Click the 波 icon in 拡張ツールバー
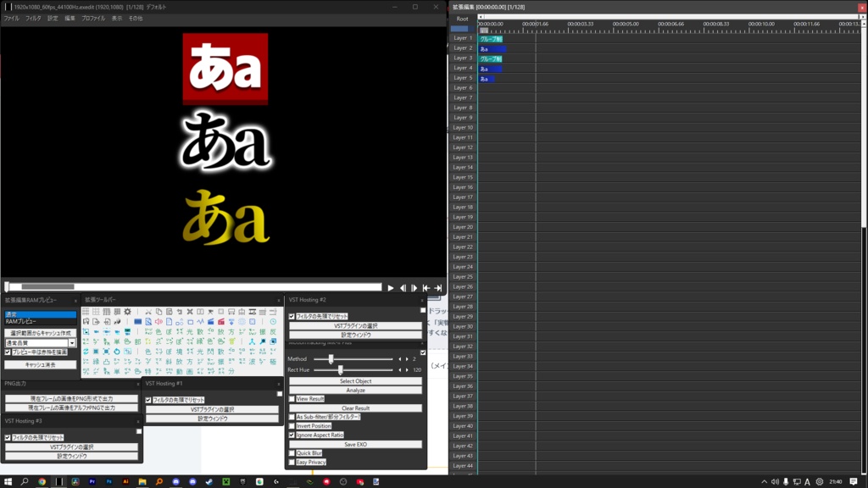 [252, 361]
